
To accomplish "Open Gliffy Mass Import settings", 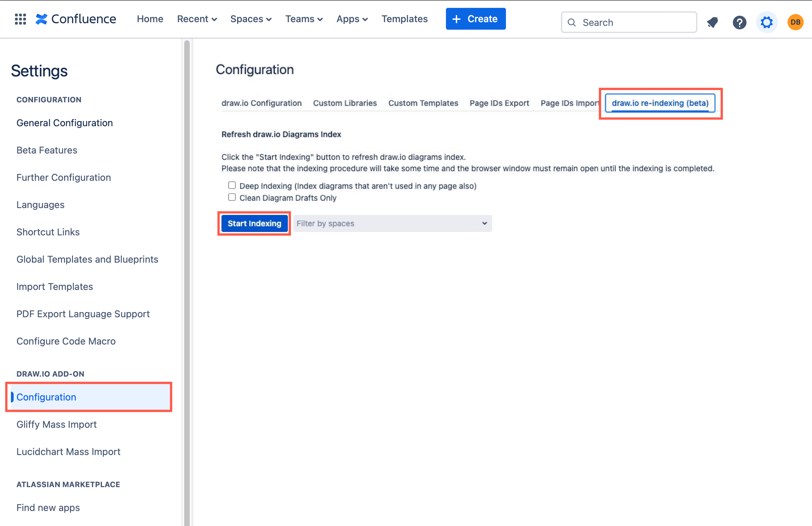I will coord(56,424).
